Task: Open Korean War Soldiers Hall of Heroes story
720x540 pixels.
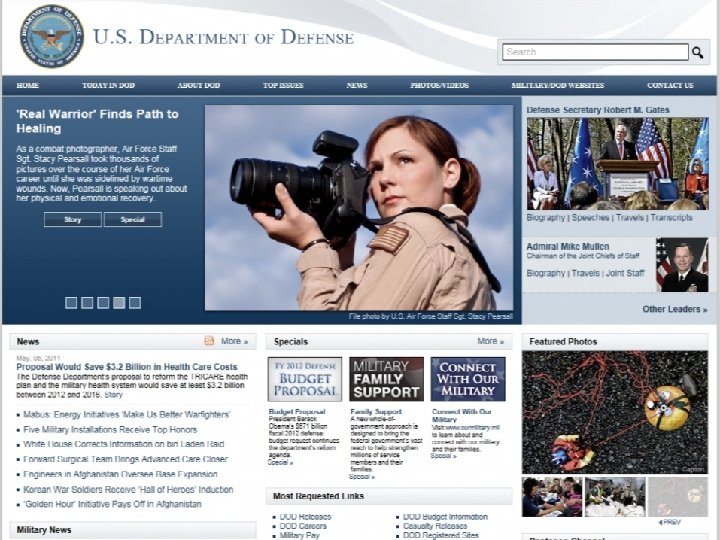Action: [x=128, y=489]
